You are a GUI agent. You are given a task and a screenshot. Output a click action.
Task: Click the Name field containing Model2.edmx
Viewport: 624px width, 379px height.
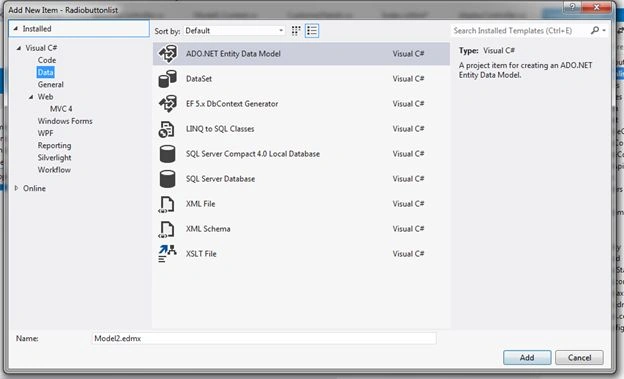point(264,339)
